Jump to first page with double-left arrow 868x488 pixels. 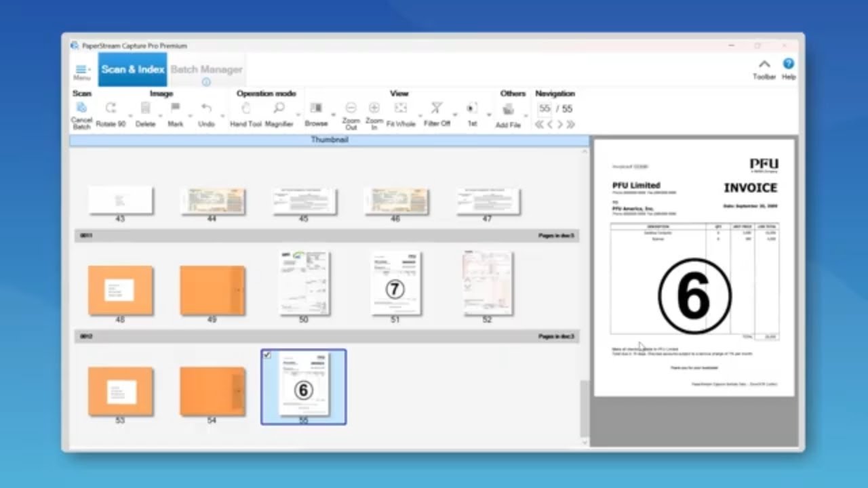click(x=539, y=125)
